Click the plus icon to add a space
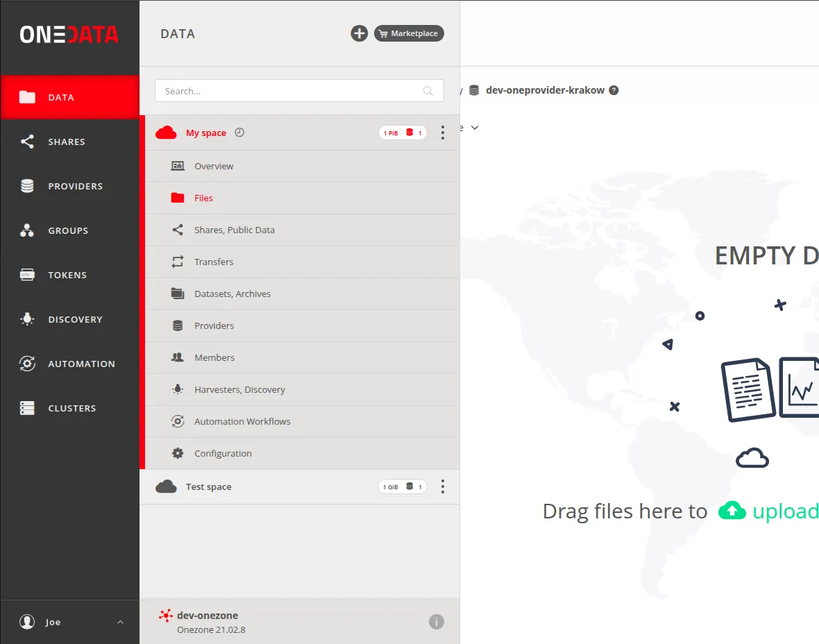Viewport: 819px width, 644px height. (359, 33)
